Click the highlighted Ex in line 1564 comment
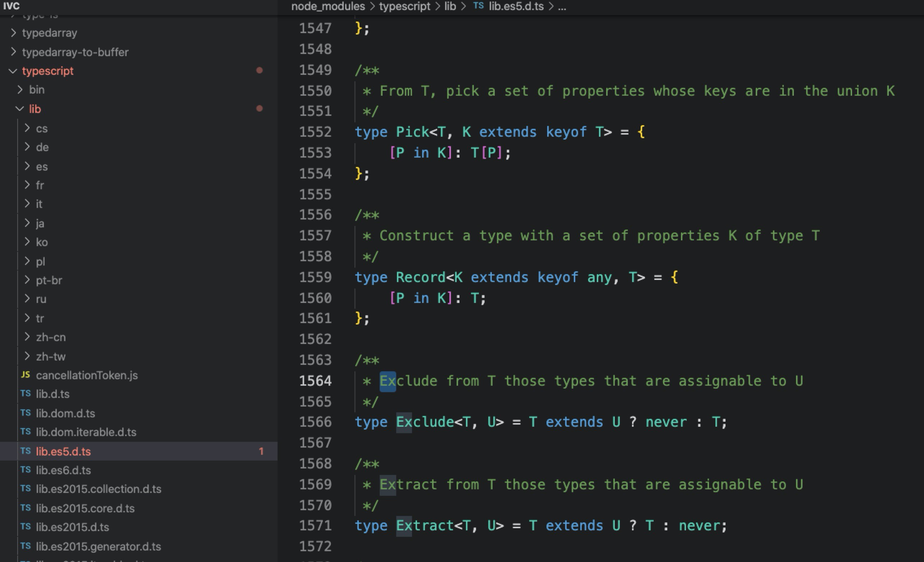 pos(388,381)
